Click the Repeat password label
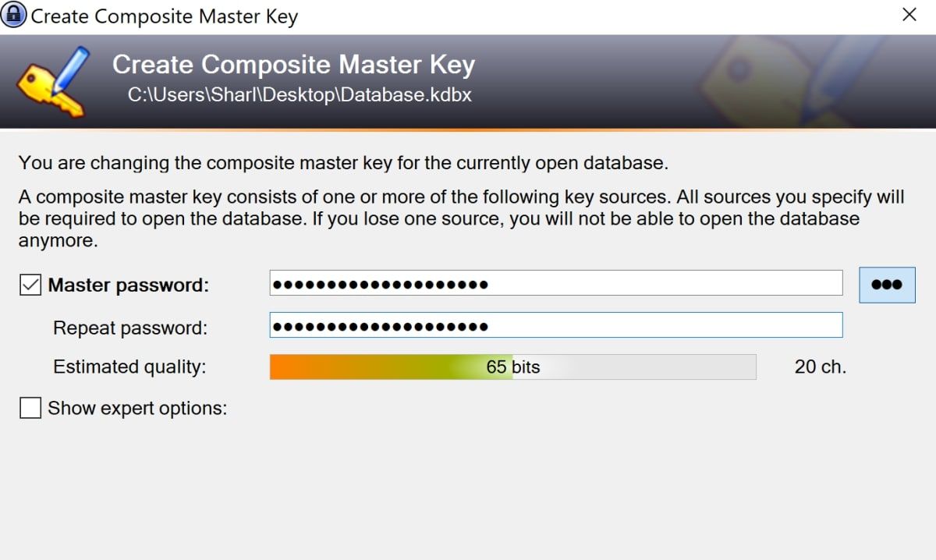The image size is (936, 560). [x=130, y=328]
